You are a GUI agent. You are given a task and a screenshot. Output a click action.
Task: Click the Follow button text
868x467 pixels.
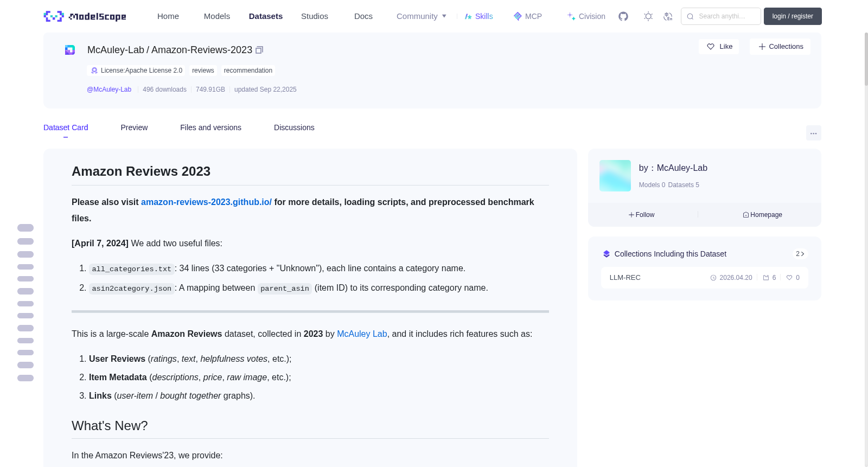click(x=645, y=215)
